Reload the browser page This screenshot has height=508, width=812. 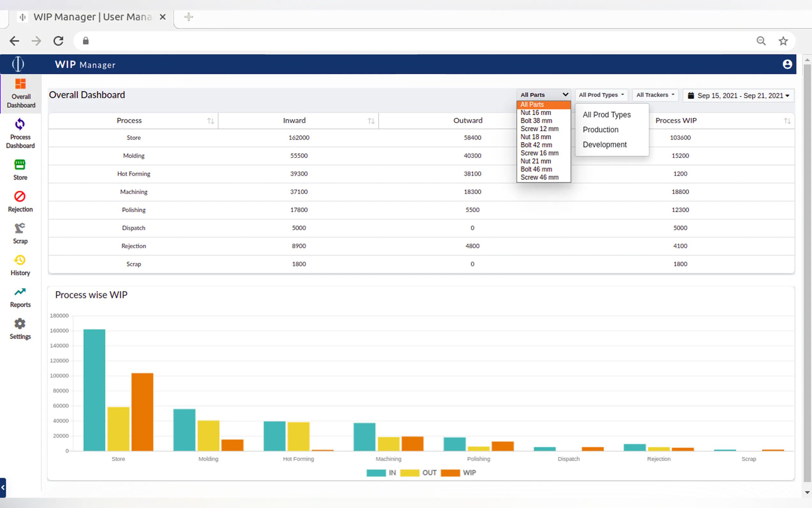[x=59, y=41]
